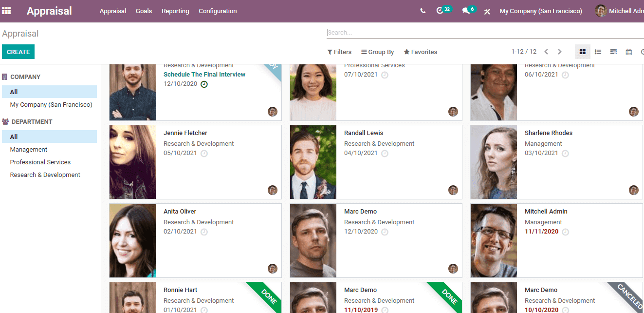This screenshot has height=313, width=644.
Task: Click Ronnie Hart name text
Action: pos(181,290)
